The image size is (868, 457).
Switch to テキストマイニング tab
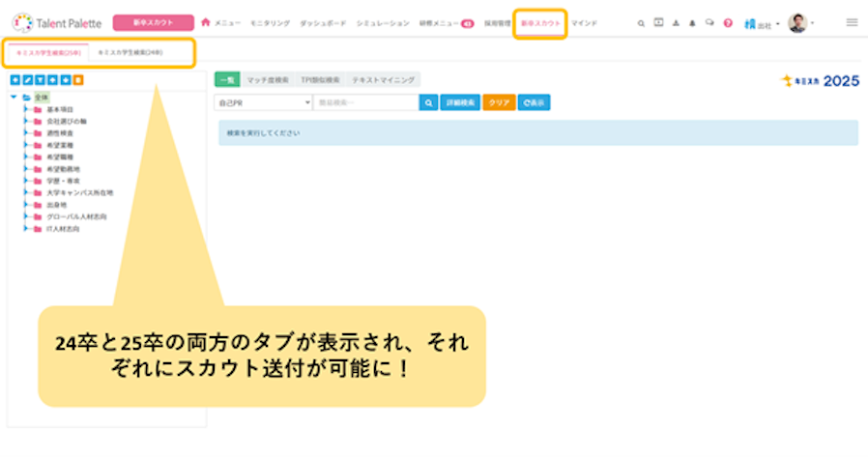(x=383, y=79)
